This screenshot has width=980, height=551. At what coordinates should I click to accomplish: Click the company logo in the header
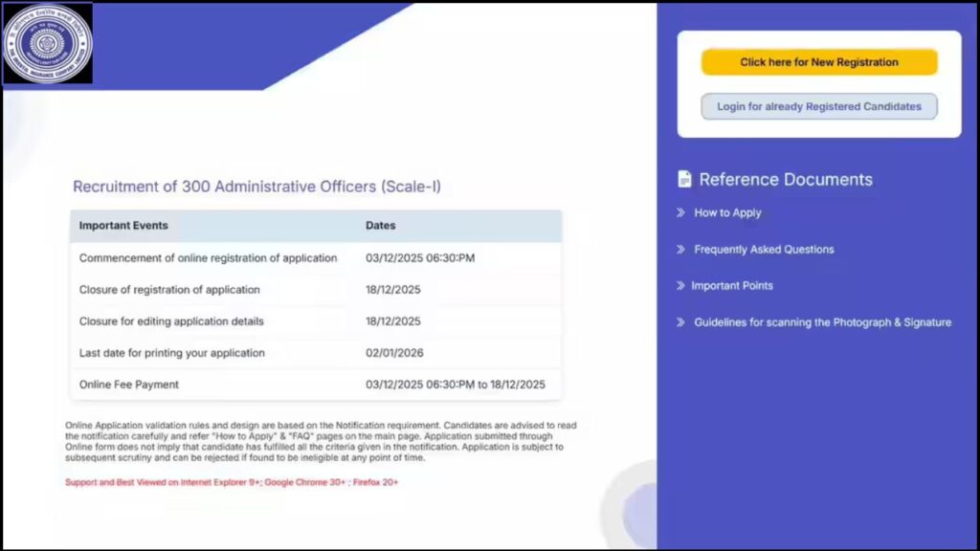48,43
